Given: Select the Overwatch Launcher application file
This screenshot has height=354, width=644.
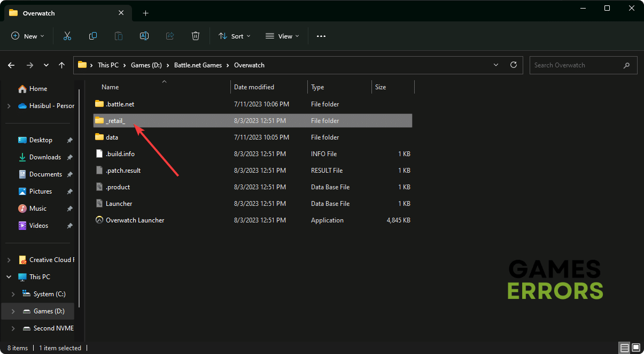Looking at the screenshot, I should coord(135,220).
